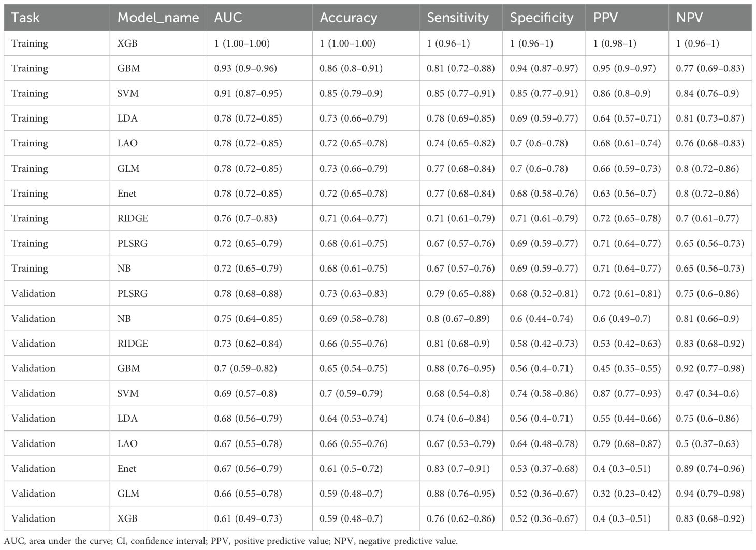Click the Specificity column header
Viewport: 756px width, 550px height.
[x=542, y=18]
